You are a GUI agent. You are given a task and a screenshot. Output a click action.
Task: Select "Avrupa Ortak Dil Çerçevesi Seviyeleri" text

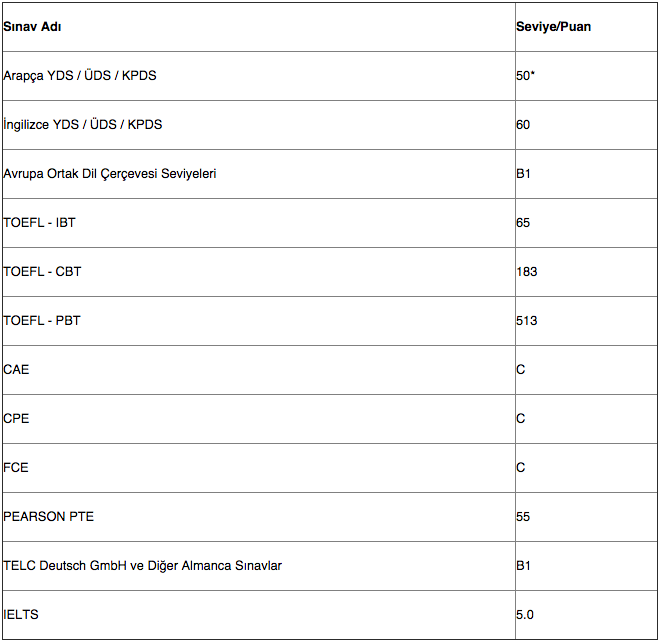(110, 174)
